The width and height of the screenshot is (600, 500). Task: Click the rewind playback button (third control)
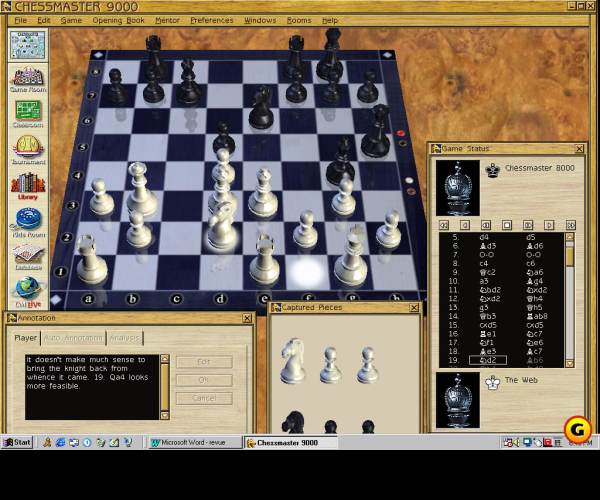point(486,225)
